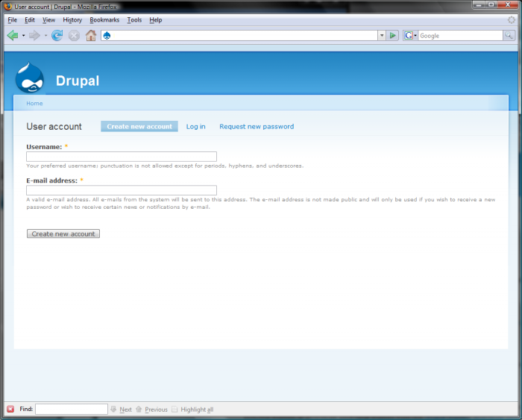Click the Google search box
Viewport: 522px width, 420px height.
coord(460,35)
